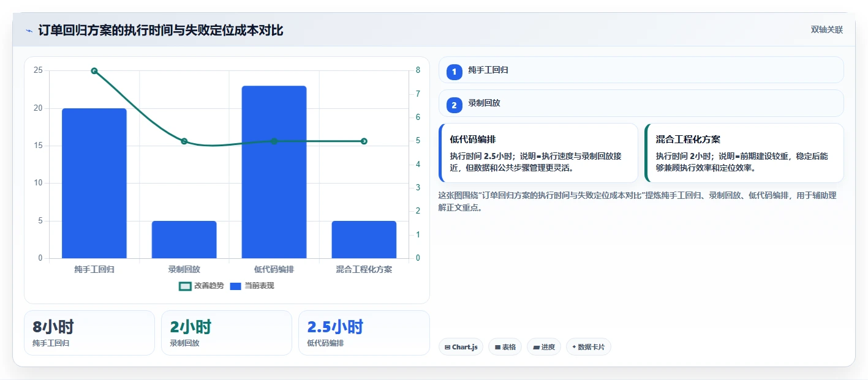Click the 低代码编排 bar in the chart
The width and height of the screenshot is (868, 380).
[x=274, y=172]
